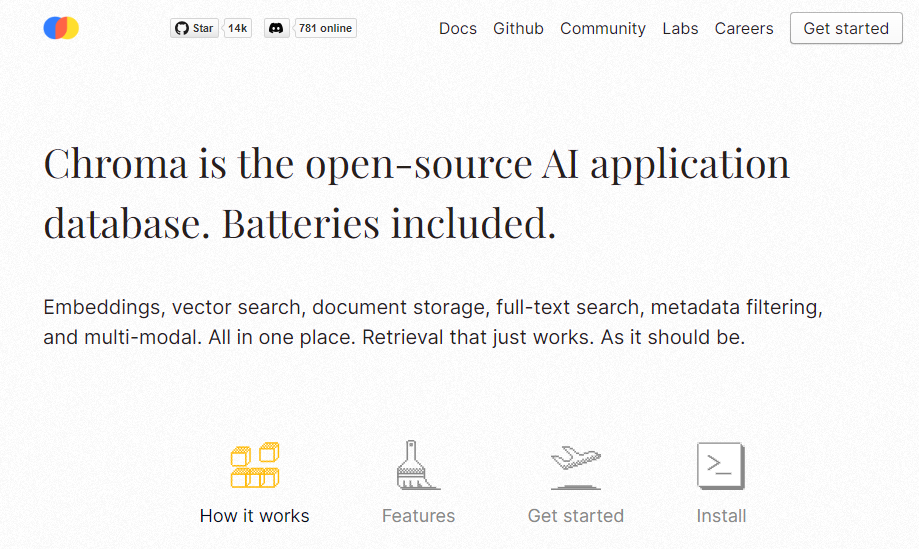Viewport: 919px width, 549px height.
Task: Select the paintbrush Features icon
Action: click(x=418, y=465)
